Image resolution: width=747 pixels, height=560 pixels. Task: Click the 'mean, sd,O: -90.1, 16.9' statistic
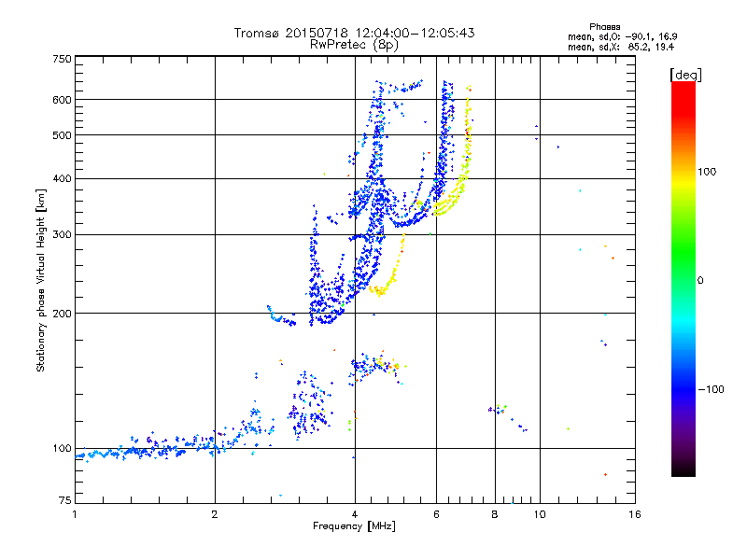(622, 36)
